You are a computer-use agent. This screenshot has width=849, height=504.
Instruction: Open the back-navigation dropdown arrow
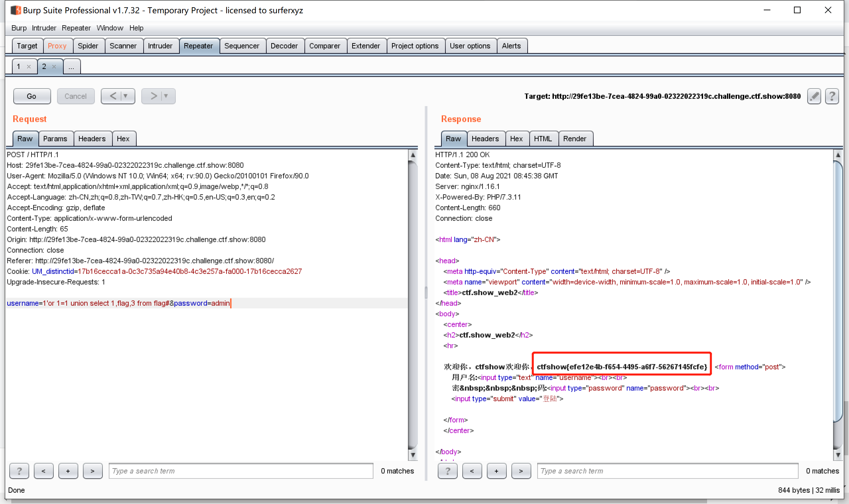click(126, 96)
